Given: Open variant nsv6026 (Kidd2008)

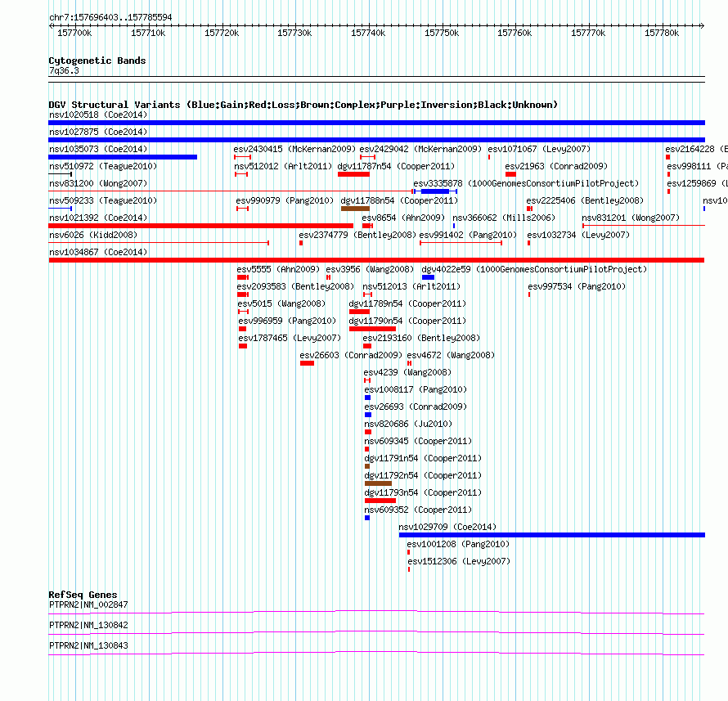Looking at the screenshot, I should point(93,235).
